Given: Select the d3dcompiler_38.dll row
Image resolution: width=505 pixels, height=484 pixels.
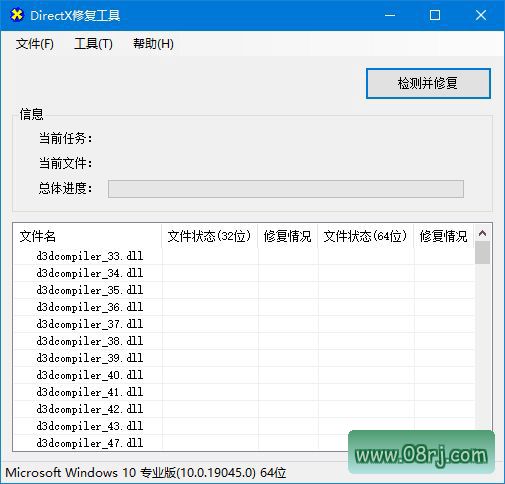Looking at the screenshot, I should 244,341.
